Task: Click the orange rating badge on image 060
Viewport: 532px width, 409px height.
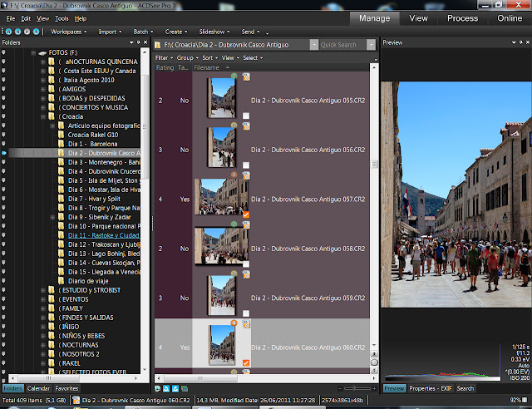Action: coord(234,323)
